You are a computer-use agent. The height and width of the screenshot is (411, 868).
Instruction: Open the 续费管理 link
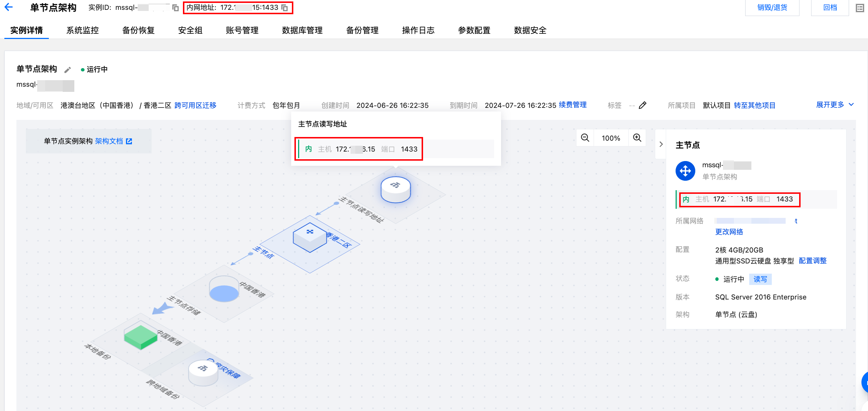[x=572, y=105]
